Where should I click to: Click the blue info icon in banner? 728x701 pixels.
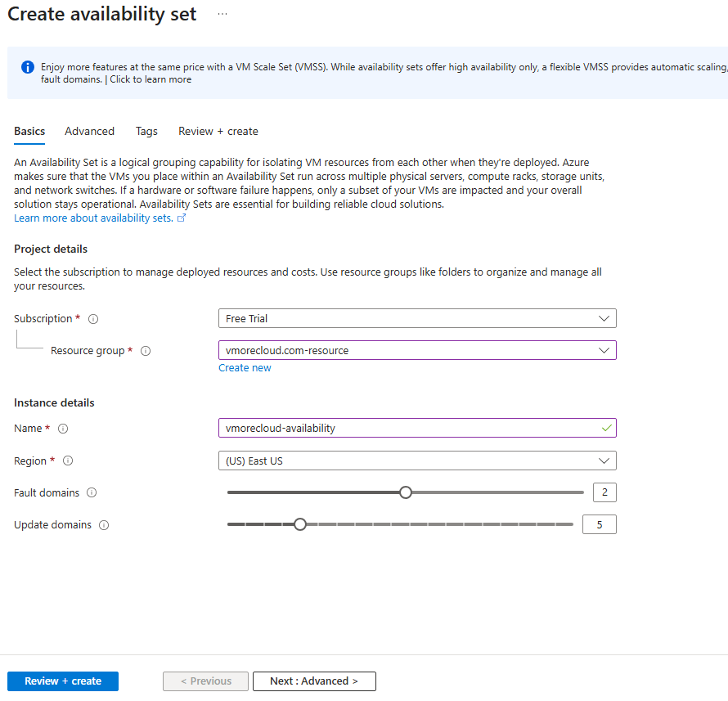[x=28, y=67]
